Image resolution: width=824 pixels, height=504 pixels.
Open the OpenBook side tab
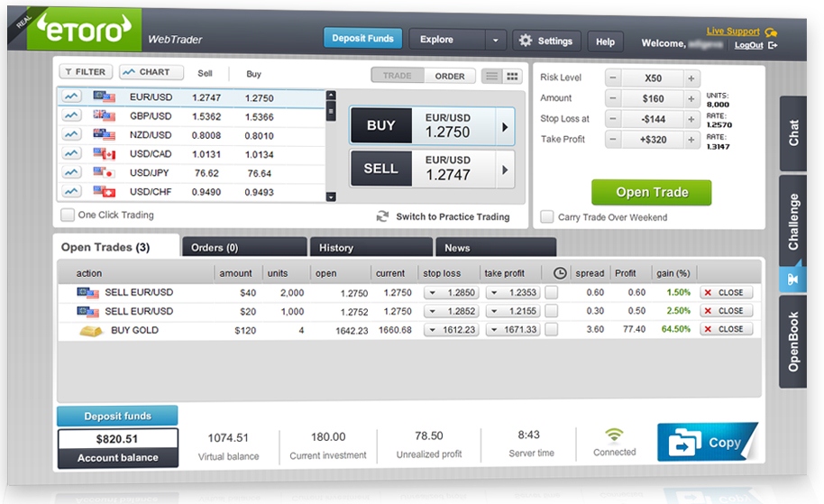tap(793, 342)
